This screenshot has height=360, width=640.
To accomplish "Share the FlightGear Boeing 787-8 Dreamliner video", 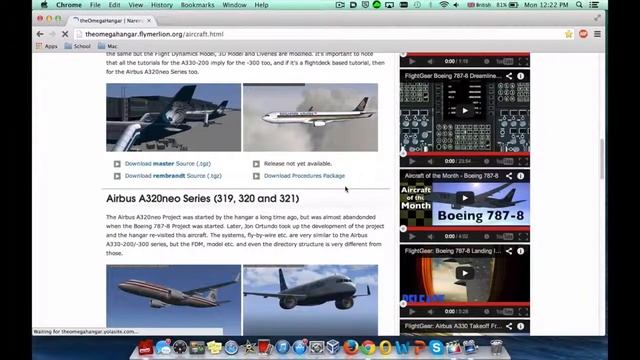I will pyautogui.click(x=509, y=76).
